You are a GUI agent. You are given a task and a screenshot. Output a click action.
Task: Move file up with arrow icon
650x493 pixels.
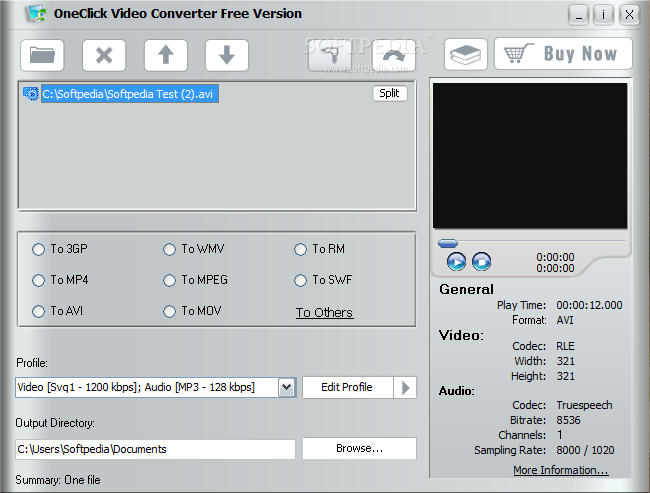point(165,55)
